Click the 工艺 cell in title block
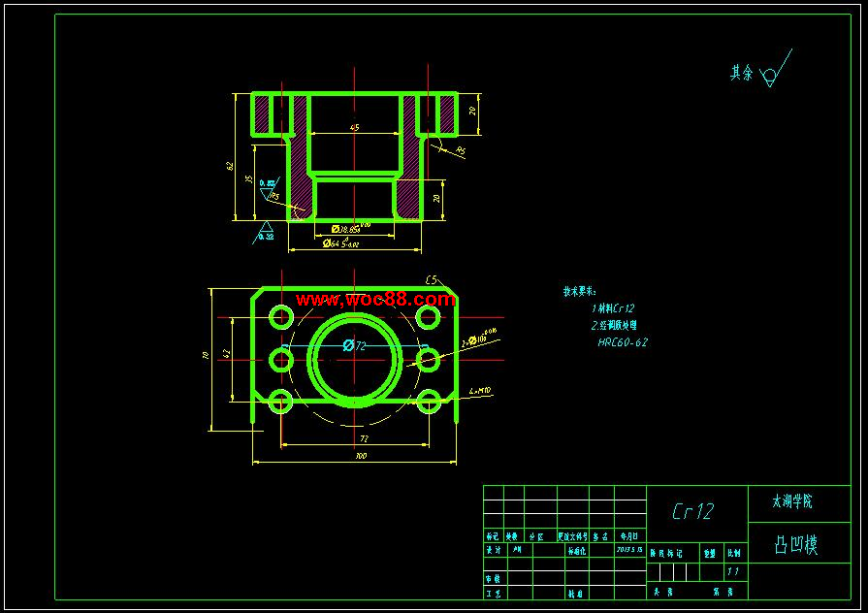The width and height of the screenshot is (868, 613). point(494,594)
